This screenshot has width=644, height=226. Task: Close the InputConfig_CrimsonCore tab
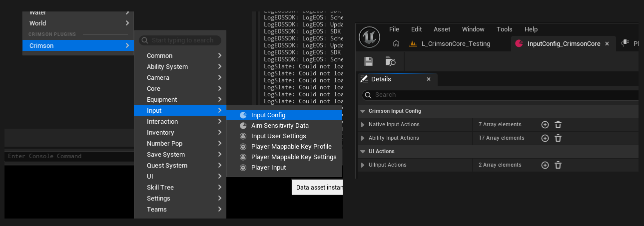(x=607, y=43)
